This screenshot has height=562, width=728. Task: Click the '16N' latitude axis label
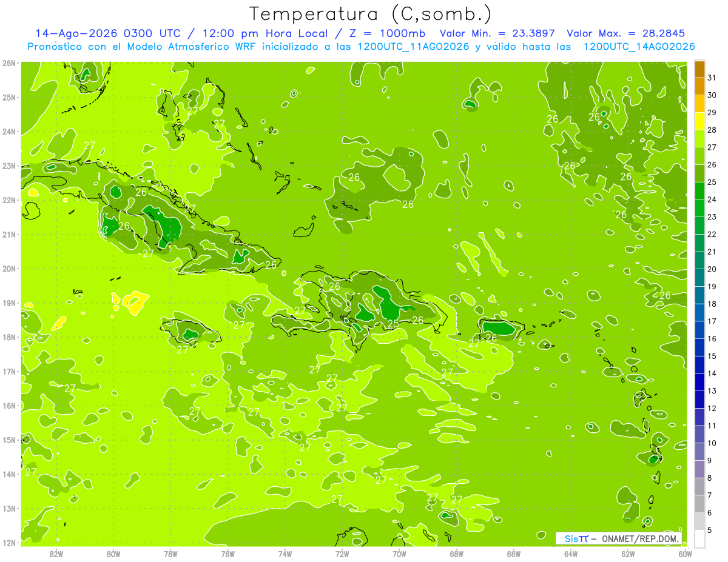point(9,406)
